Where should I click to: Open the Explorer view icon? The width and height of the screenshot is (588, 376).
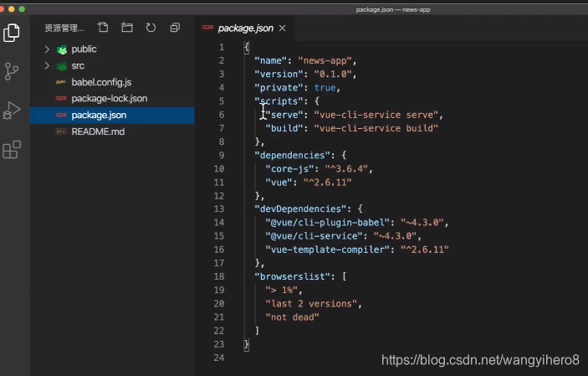point(11,33)
